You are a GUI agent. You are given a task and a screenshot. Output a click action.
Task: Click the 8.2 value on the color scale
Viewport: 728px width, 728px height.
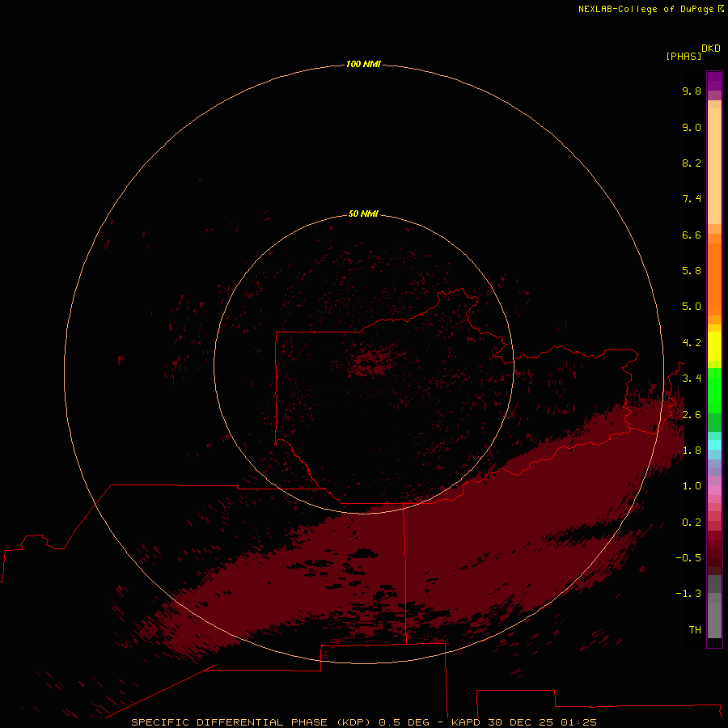[x=692, y=163]
